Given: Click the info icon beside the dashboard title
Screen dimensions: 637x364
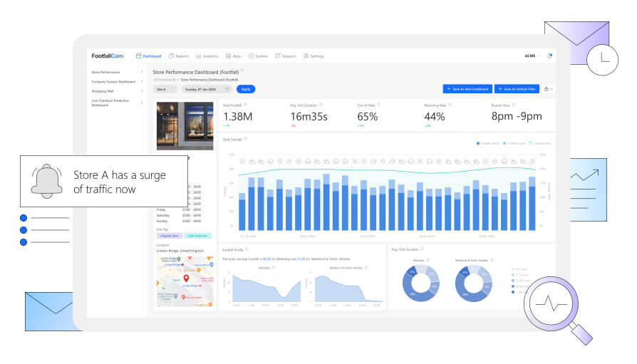Looking at the screenshot, I should point(242,71).
